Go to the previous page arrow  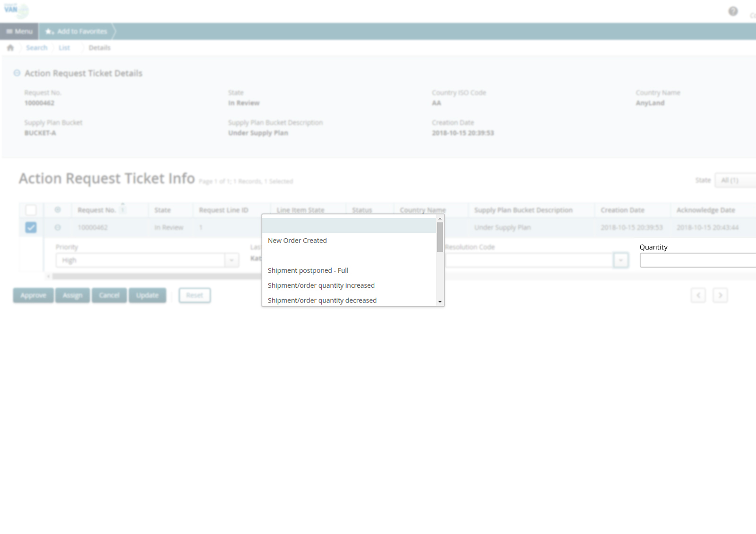point(698,295)
